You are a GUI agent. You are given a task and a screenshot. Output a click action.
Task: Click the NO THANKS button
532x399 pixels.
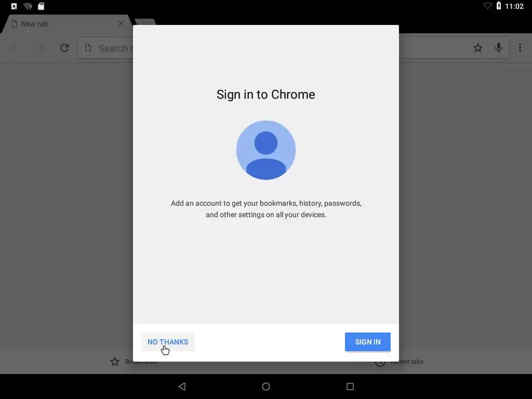pos(168,342)
